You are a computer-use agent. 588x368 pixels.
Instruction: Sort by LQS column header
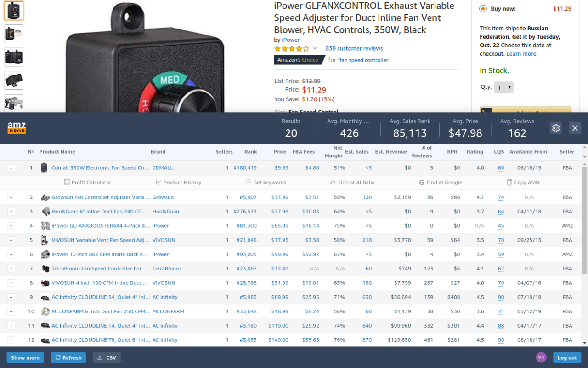coord(499,152)
